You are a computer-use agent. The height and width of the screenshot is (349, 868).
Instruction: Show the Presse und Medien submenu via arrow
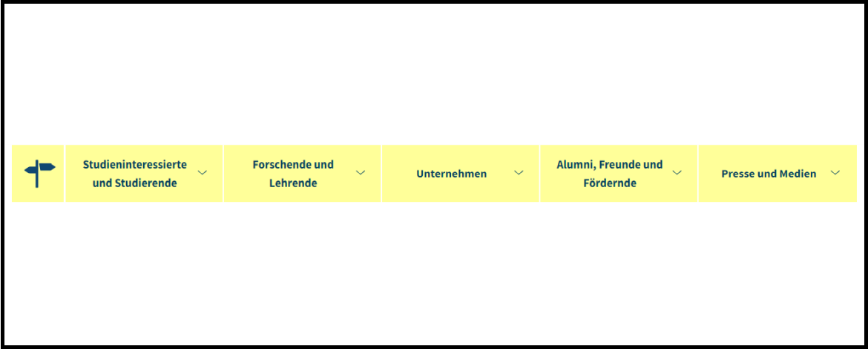(x=835, y=173)
